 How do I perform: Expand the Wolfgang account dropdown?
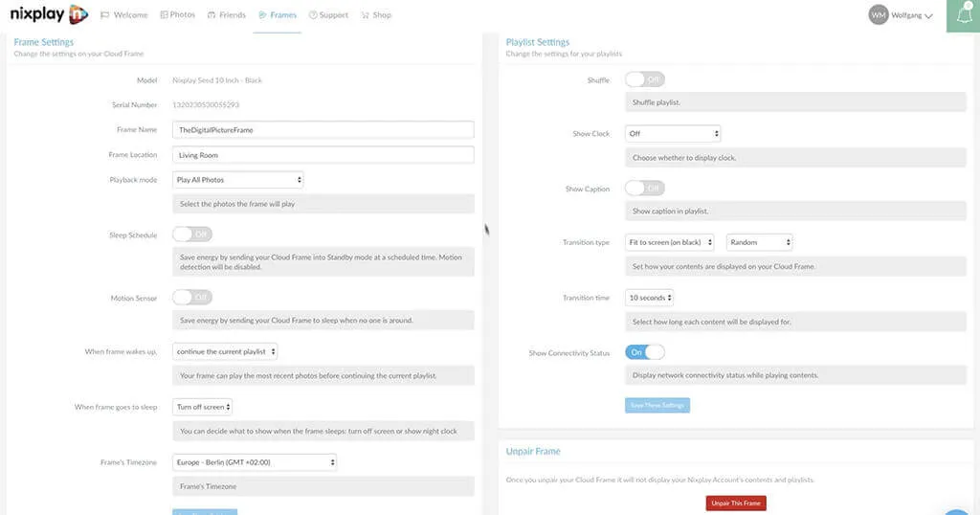[911, 15]
